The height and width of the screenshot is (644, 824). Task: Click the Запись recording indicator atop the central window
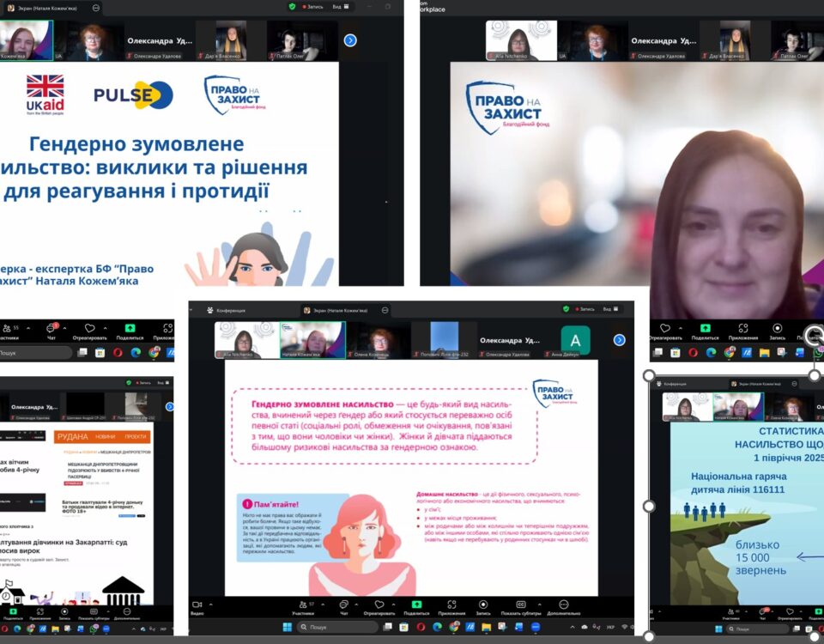point(584,309)
